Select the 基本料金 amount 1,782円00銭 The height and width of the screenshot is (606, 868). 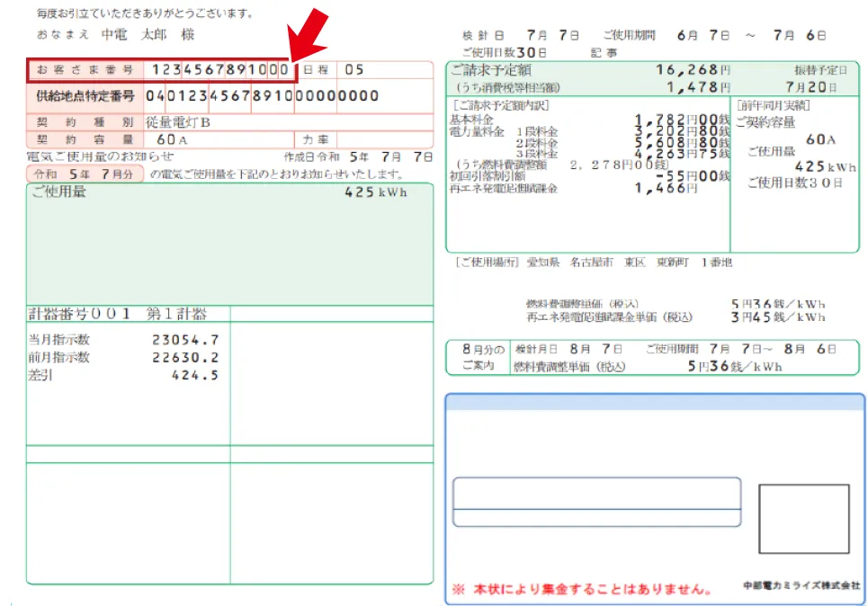pos(682,120)
